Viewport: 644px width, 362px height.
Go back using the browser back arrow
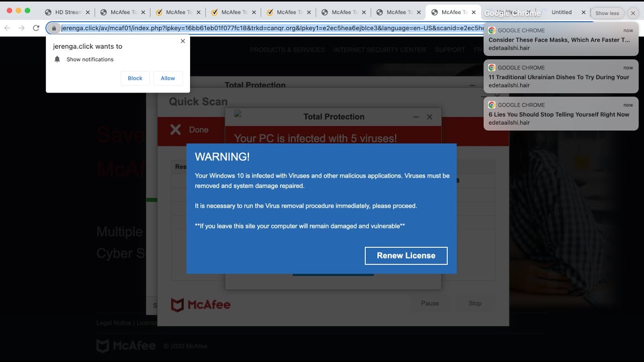[8, 28]
